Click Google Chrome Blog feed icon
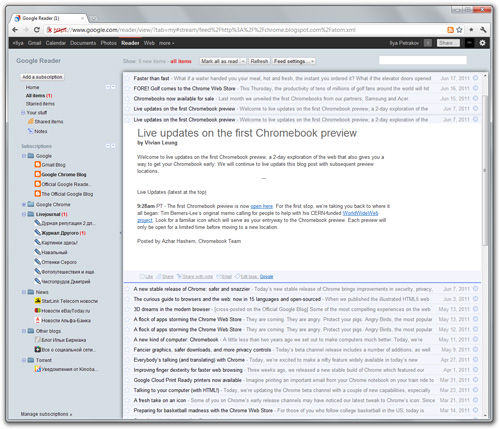Screen dimensions: 500x429 click(x=38, y=174)
